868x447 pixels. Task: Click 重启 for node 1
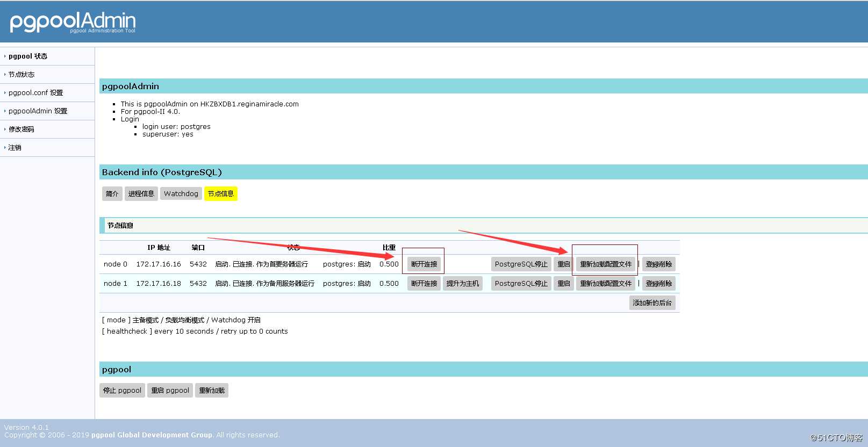pyautogui.click(x=564, y=284)
